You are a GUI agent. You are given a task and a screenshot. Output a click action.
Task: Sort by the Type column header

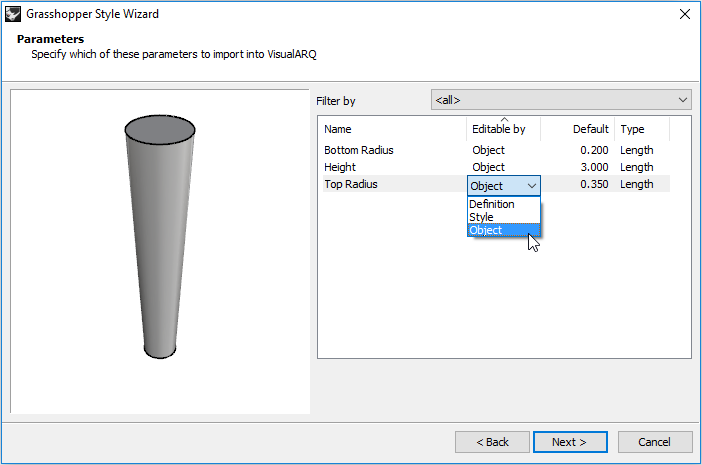tap(642, 129)
